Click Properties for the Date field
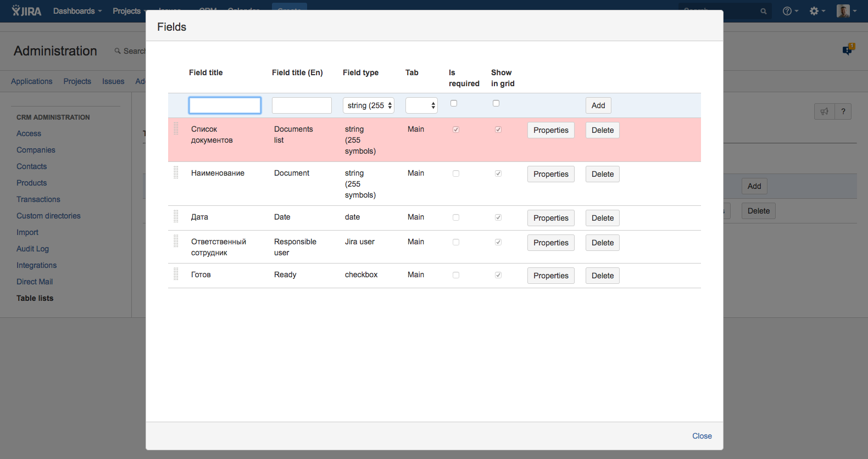This screenshot has width=868, height=459. point(550,218)
